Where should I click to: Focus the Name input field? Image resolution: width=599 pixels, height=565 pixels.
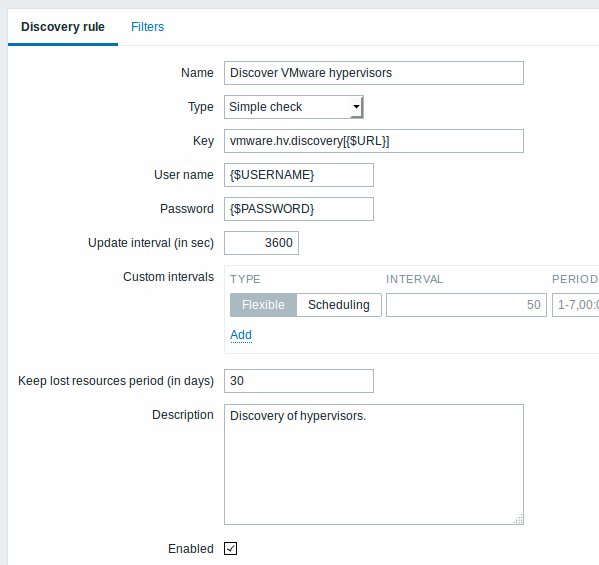(x=374, y=73)
